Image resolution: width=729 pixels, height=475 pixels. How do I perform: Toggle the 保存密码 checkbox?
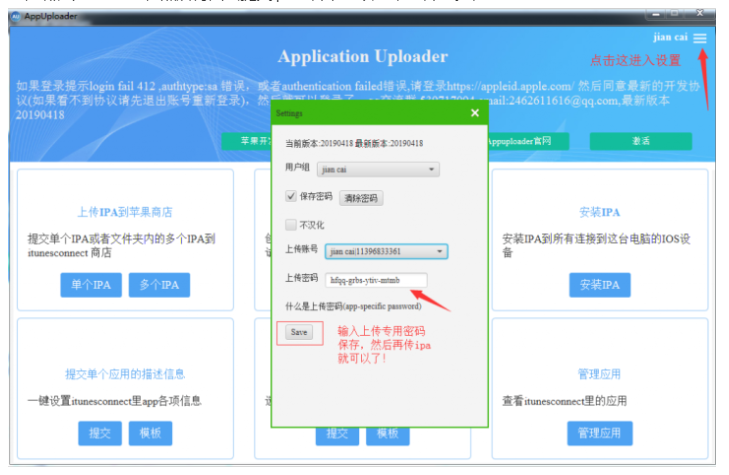(x=291, y=196)
